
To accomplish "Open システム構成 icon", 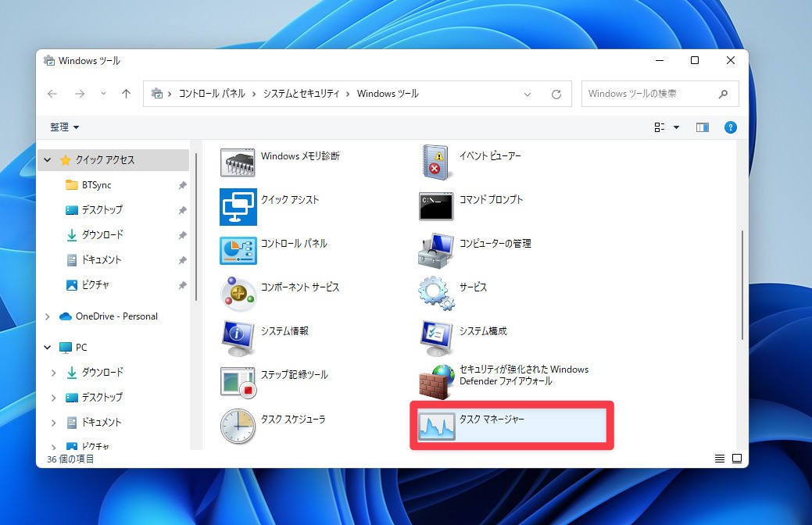I will pos(436,337).
